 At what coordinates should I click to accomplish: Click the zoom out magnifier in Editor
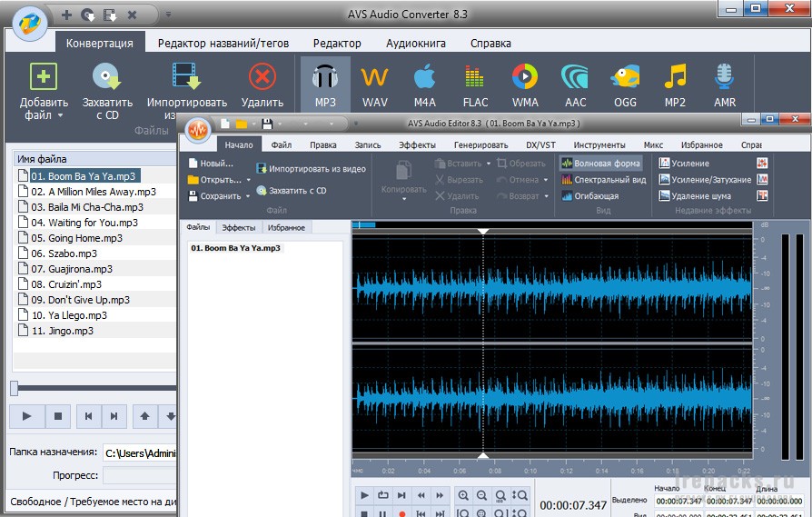tap(481, 496)
